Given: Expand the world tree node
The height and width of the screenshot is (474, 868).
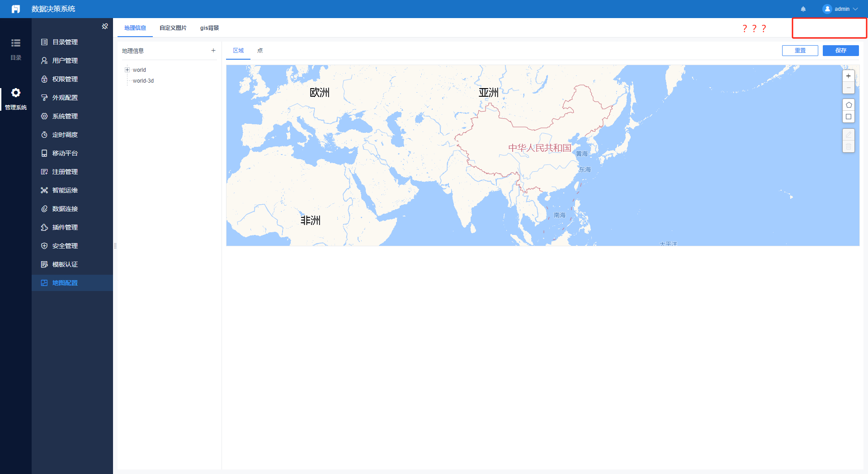Looking at the screenshot, I should (x=127, y=70).
